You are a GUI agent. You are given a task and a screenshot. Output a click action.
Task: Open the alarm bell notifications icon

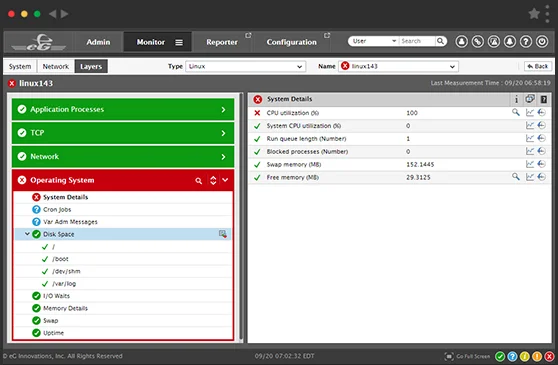pyautogui.click(x=510, y=42)
